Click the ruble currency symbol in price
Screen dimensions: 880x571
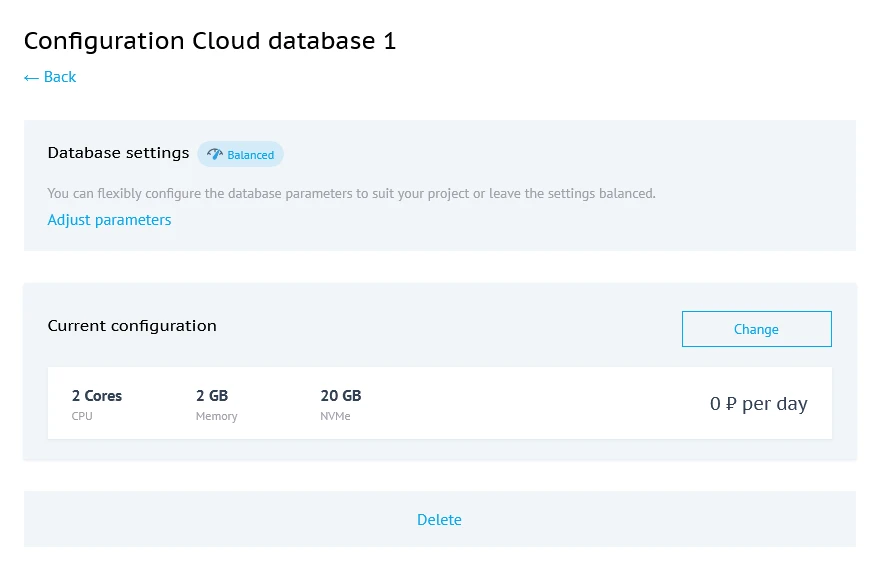(732, 404)
